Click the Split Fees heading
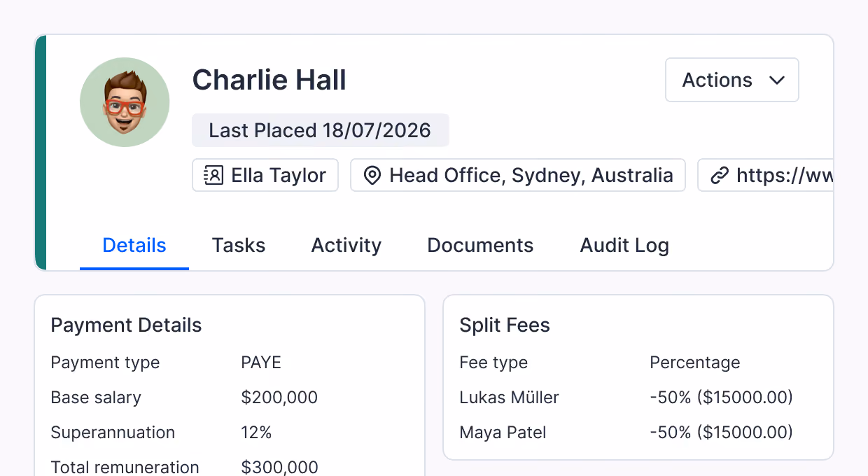Screen dimensions: 868x476 point(505,325)
